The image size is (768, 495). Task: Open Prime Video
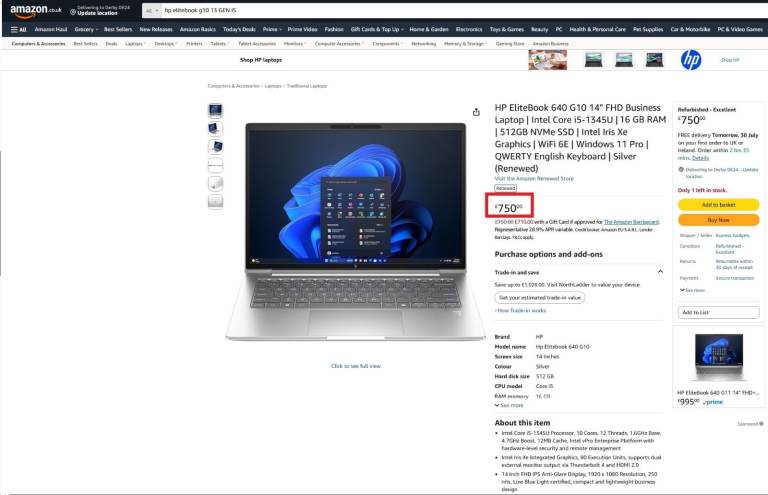303,29
